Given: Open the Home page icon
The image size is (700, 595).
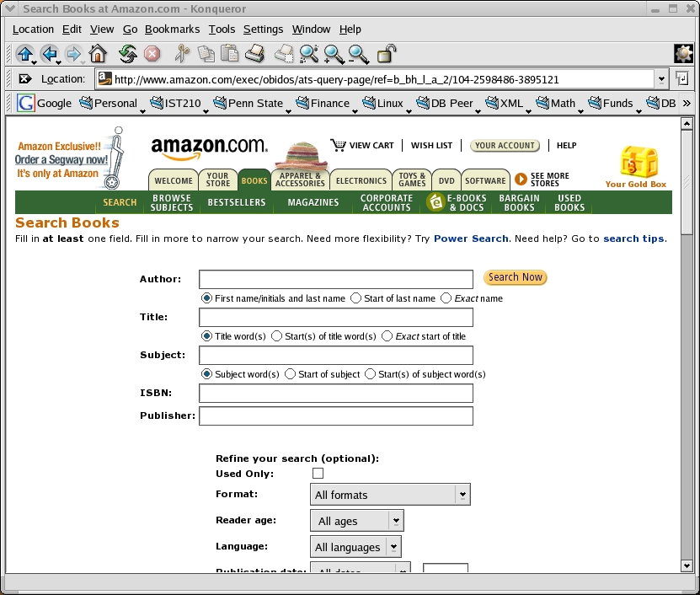Looking at the screenshot, I should [98, 54].
